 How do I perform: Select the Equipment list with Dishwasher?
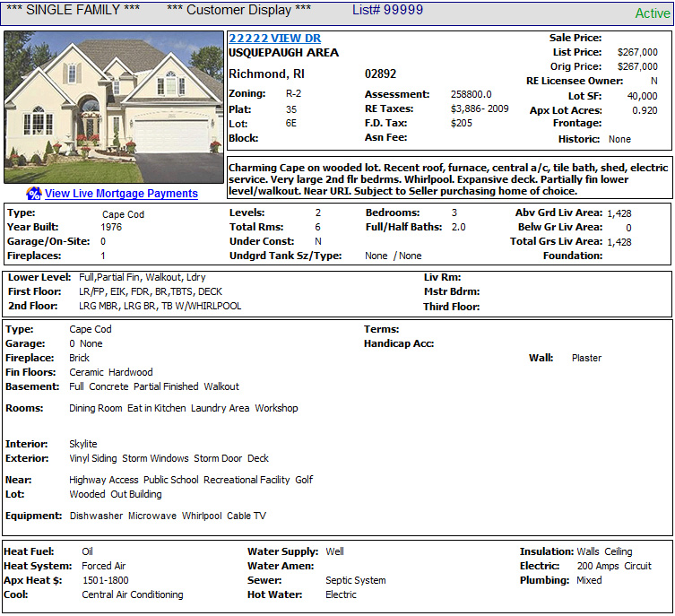(168, 516)
